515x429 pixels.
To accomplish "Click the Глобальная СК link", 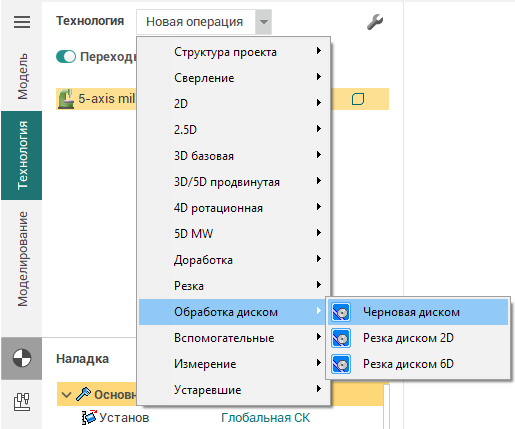I will click(x=265, y=418).
